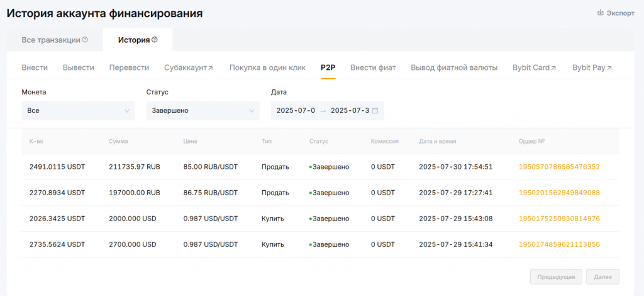
Task: Click the Export download icon
Action: point(600,13)
